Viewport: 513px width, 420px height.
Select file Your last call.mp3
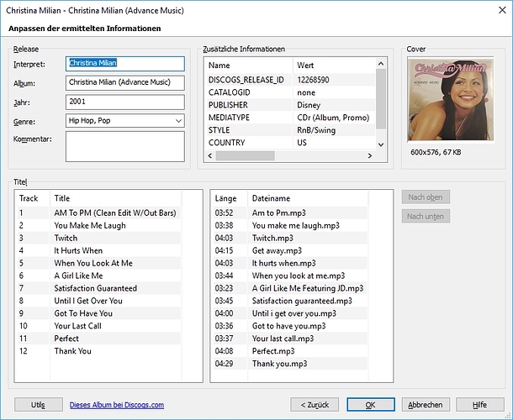click(x=283, y=339)
